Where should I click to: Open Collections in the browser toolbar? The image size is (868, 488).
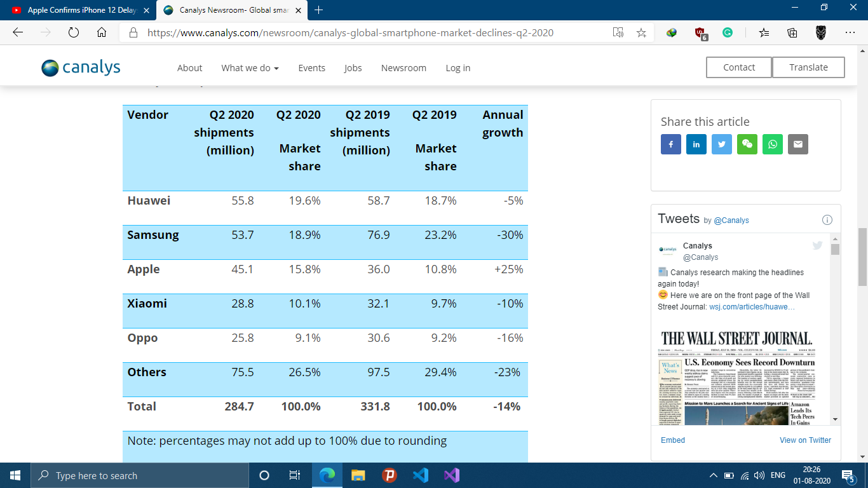792,32
